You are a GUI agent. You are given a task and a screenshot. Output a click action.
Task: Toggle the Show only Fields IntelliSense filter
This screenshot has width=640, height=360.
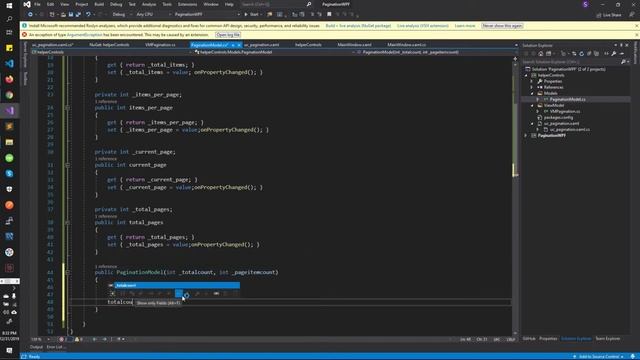pyautogui.click(x=179, y=293)
